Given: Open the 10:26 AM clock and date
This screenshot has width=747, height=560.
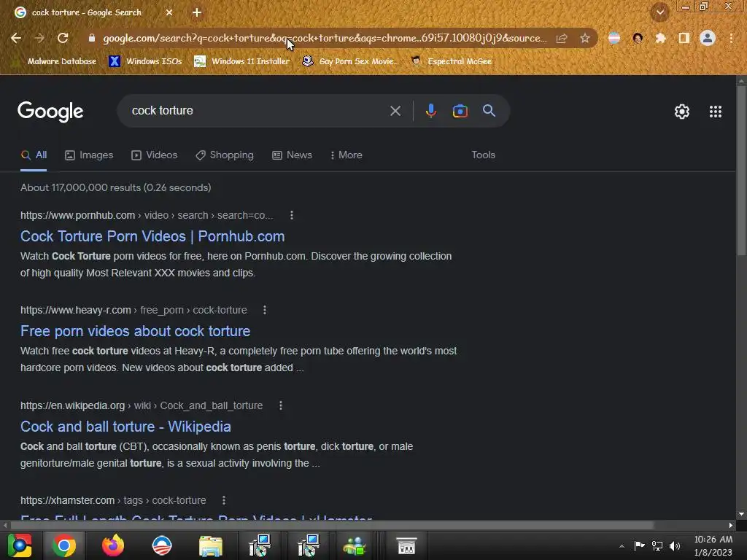Looking at the screenshot, I should tap(713, 545).
